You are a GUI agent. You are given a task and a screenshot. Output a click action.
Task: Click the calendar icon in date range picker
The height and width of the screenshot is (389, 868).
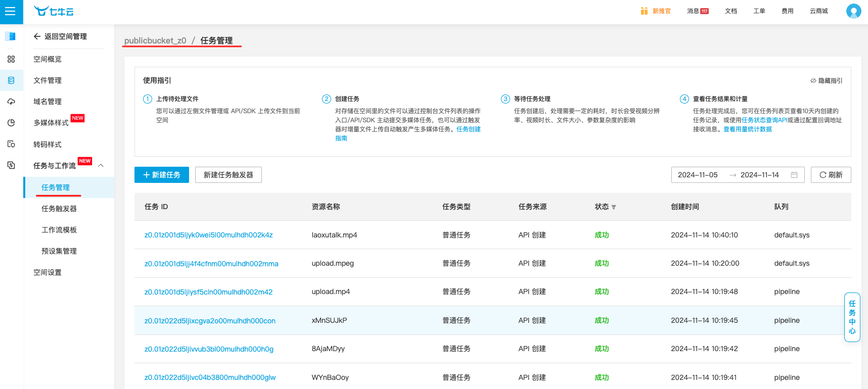tap(794, 175)
